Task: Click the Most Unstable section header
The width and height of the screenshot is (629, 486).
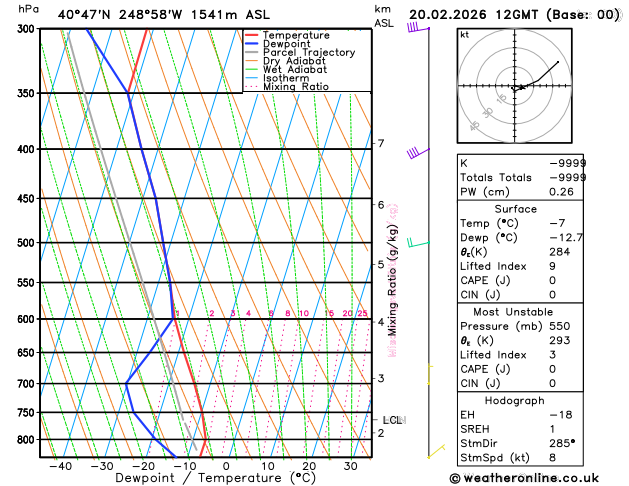Action: [x=515, y=312]
